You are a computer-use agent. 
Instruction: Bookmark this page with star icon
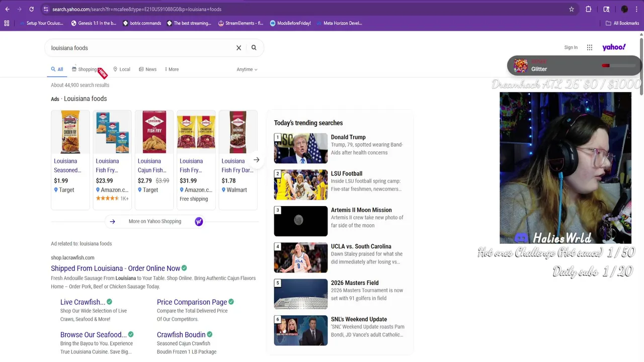pyautogui.click(x=572, y=9)
